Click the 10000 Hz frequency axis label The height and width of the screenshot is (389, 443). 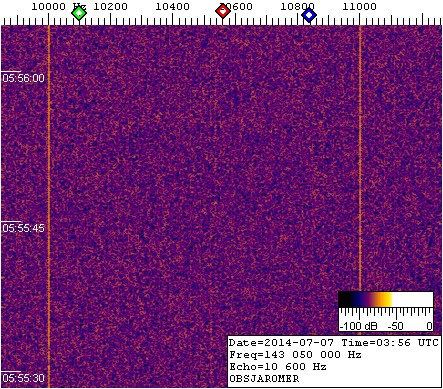59,6
